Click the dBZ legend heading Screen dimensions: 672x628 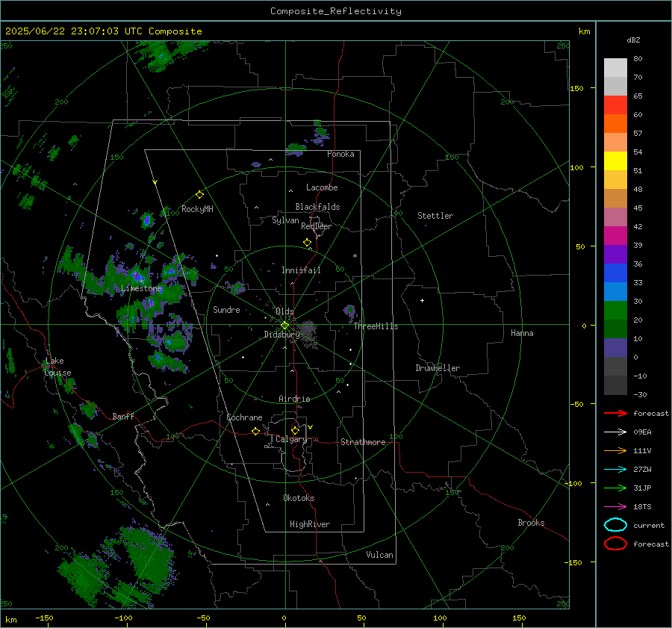pyautogui.click(x=633, y=40)
